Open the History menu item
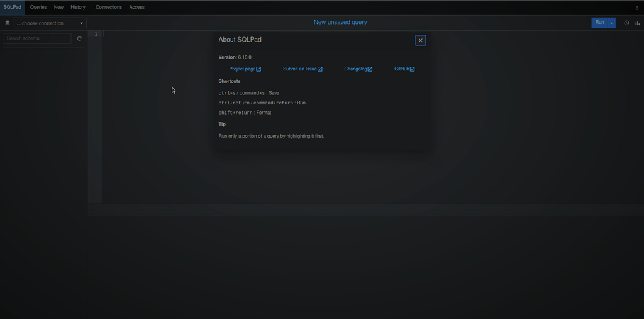Viewport: 644px width, 319px height. click(x=78, y=8)
